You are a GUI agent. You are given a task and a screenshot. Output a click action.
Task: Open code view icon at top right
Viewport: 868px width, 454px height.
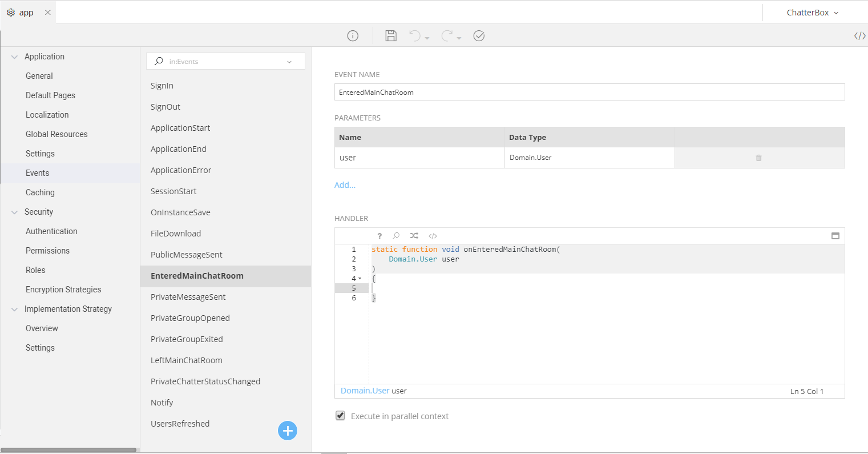tap(859, 36)
